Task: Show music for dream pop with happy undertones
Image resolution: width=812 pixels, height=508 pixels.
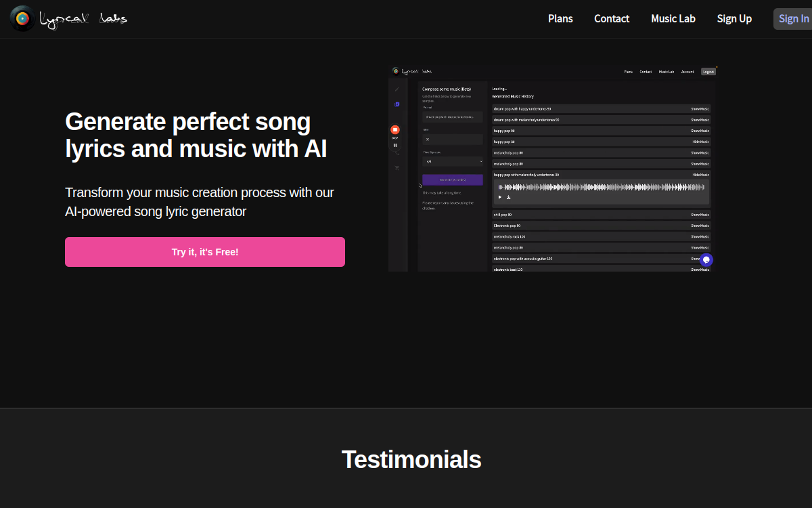Action: [700, 109]
